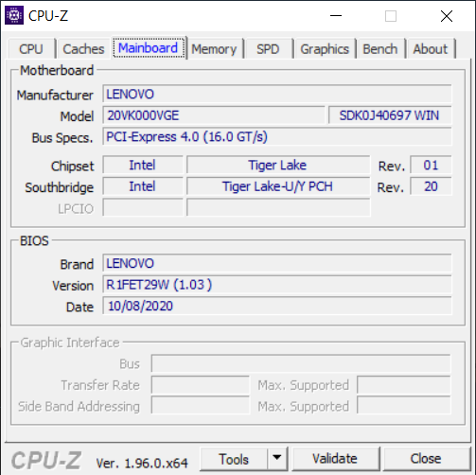The image size is (476, 475).
Task: Click the BIOS Version field R1FET29W
Action: (277, 285)
